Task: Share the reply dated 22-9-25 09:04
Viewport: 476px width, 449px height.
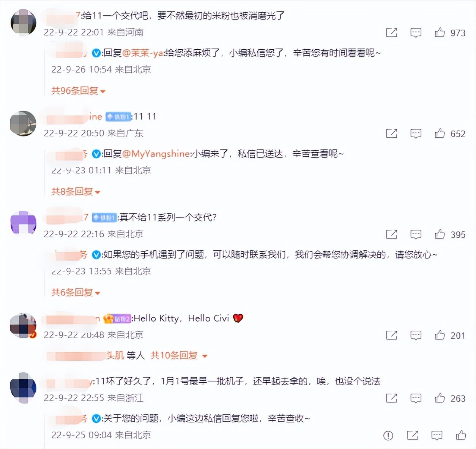Action: [x=413, y=435]
